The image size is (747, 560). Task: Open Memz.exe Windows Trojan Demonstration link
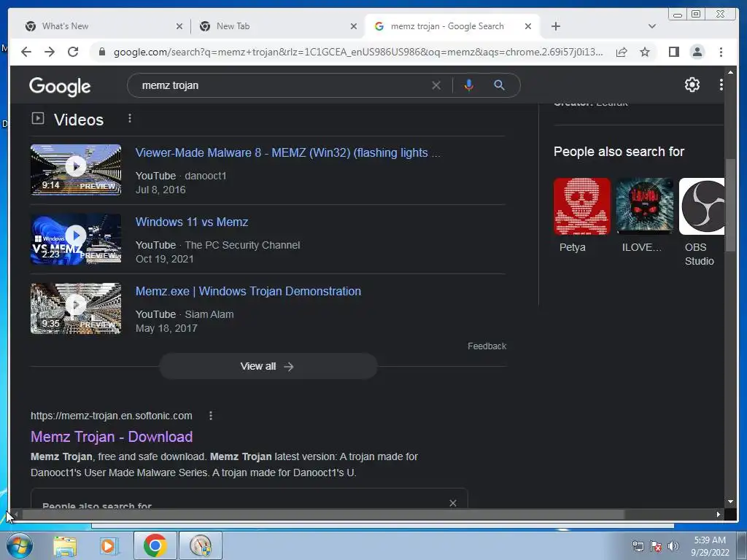pos(248,292)
